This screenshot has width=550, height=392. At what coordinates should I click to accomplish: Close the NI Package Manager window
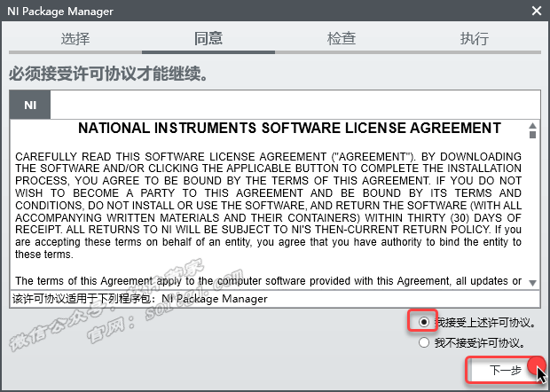pyautogui.click(x=537, y=11)
